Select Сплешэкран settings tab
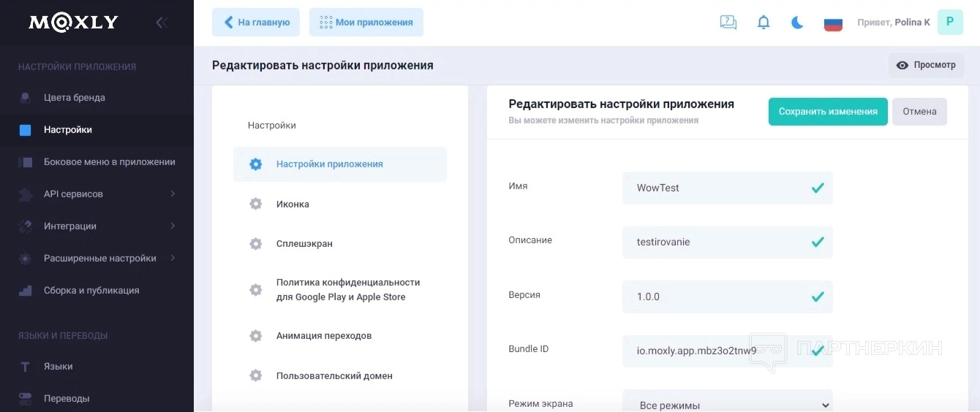This screenshot has height=412, width=980. point(340,243)
